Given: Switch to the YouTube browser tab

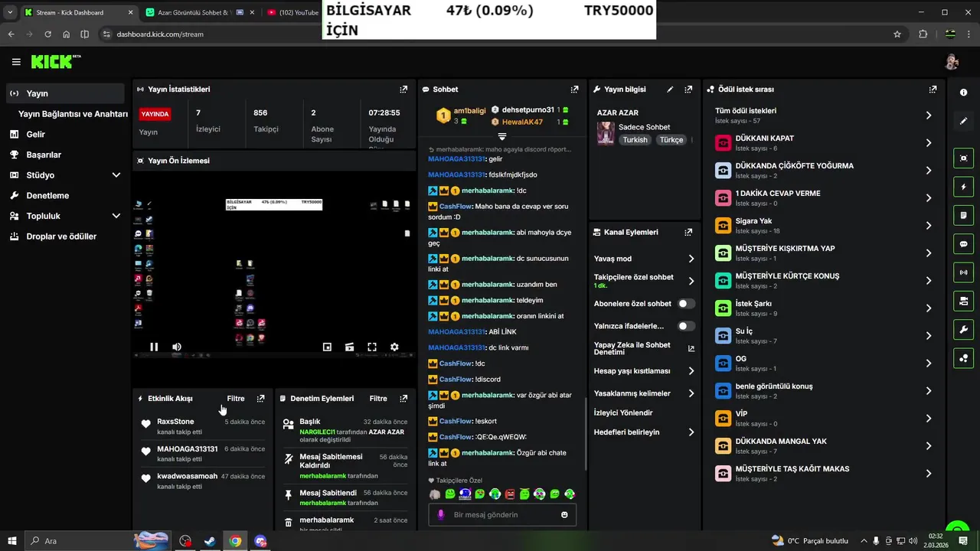Looking at the screenshot, I should tap(293, 12).
